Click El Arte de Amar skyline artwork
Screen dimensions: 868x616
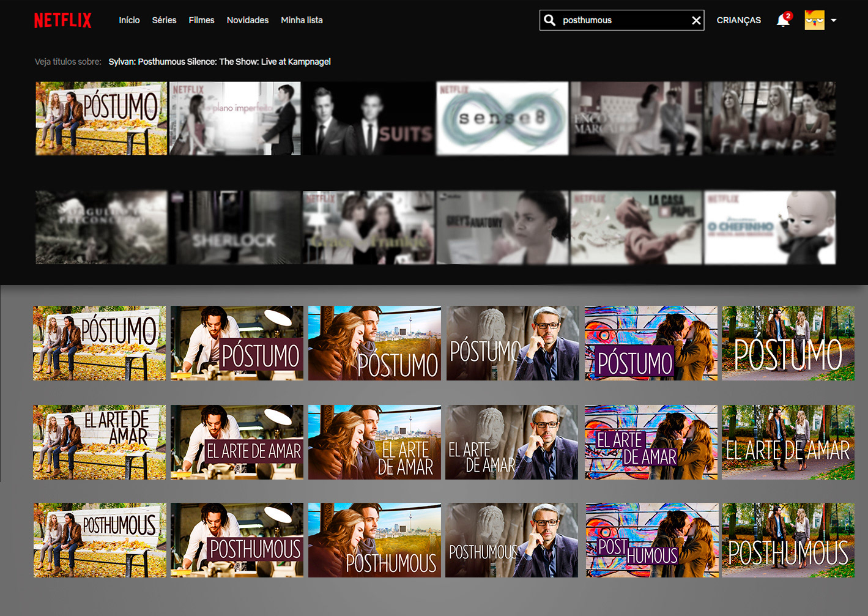374,442
